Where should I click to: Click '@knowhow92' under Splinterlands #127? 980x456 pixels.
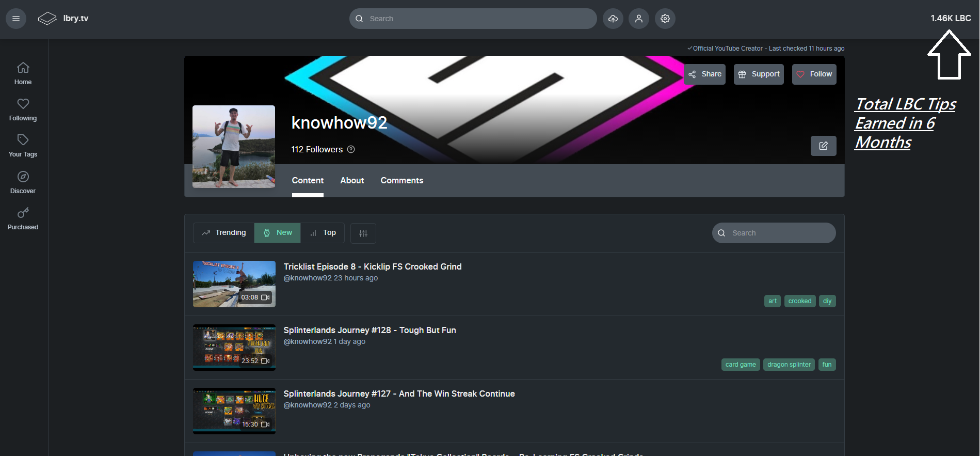click(308, 405)
